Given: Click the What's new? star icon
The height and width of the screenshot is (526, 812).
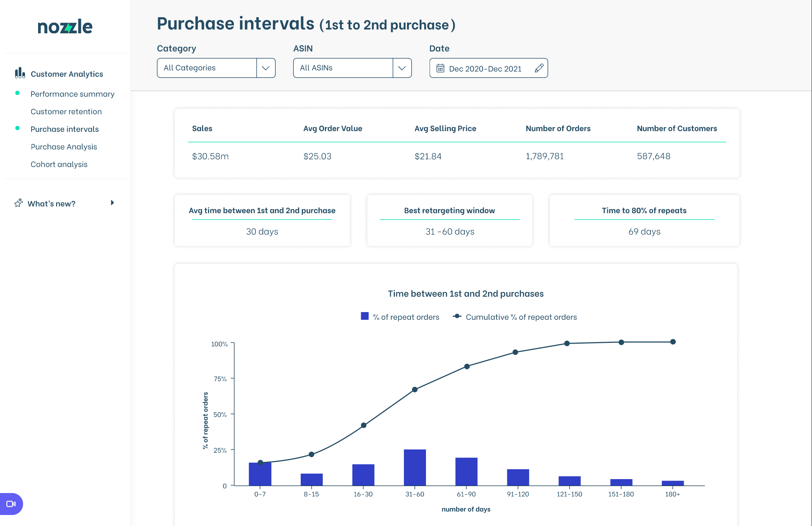Looking at the screenshot, I should click(x=18, y=203).
